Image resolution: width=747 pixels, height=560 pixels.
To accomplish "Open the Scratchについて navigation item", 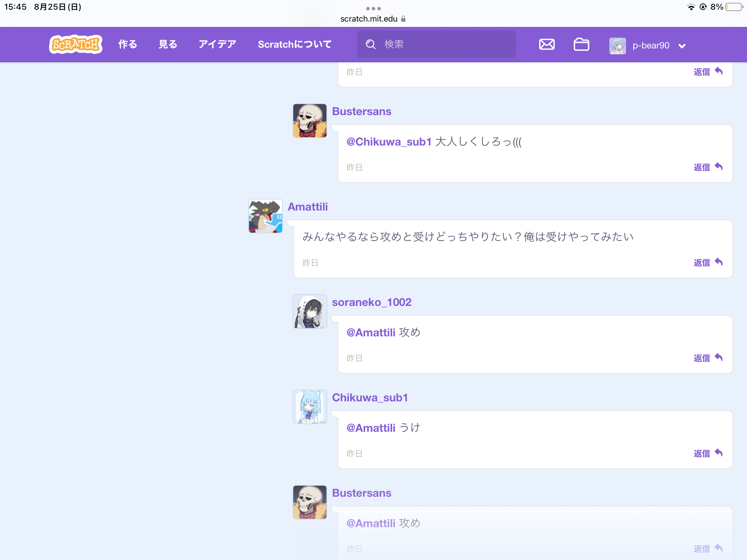I will pos(295,44).
